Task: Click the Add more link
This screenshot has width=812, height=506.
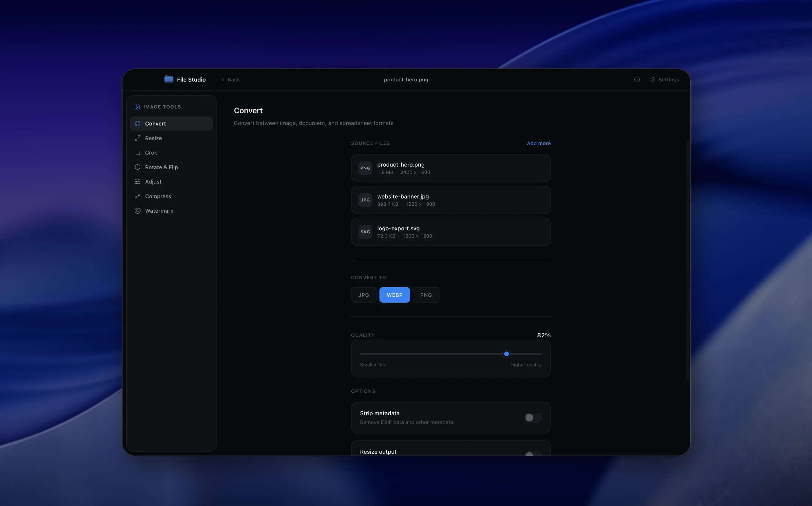Action: tap(538, 143)
